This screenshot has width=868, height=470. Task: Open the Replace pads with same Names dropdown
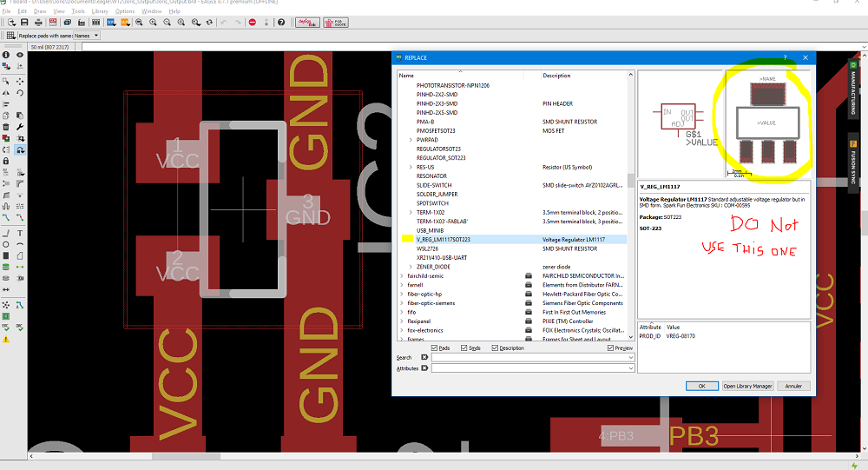click(x=86, y=36)
